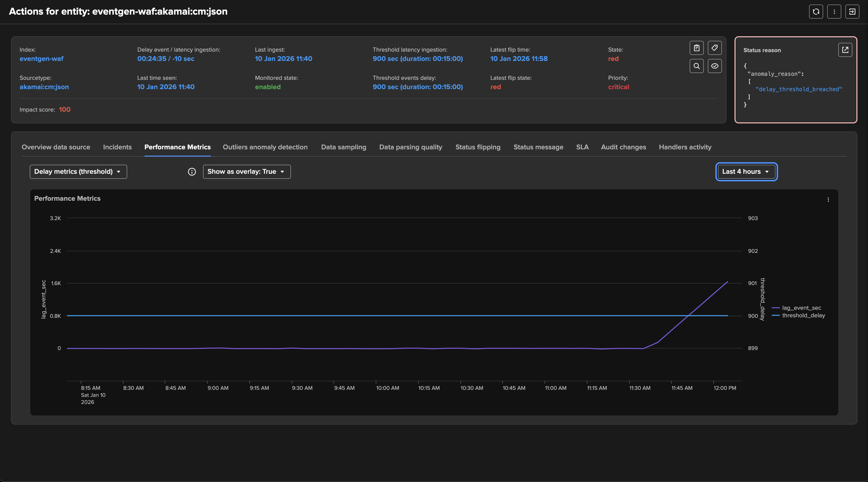Screen dimensions: 868x482
Task: Switch to the Status flipping tab
Action: [x=478, y=147]
